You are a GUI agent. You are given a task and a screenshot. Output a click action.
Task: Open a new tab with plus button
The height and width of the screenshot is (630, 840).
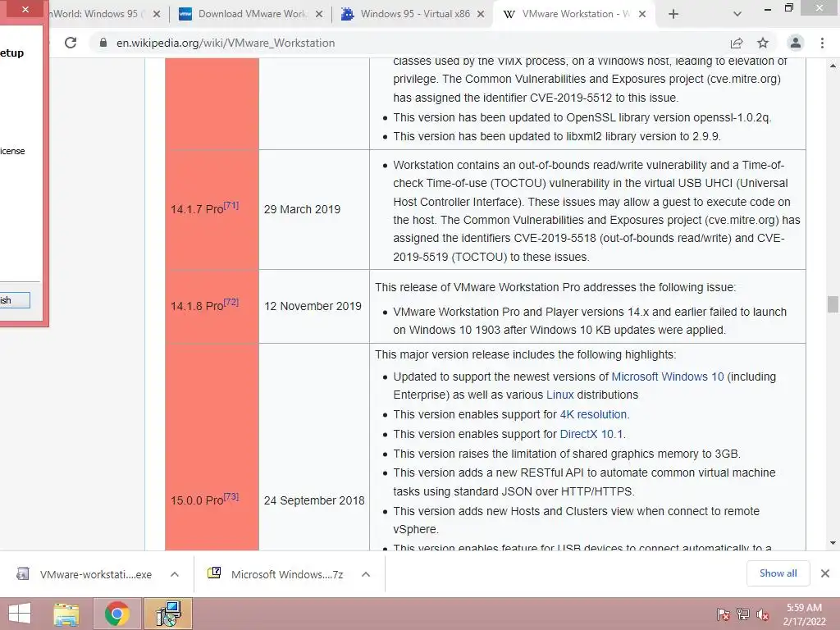click(673, 15)
